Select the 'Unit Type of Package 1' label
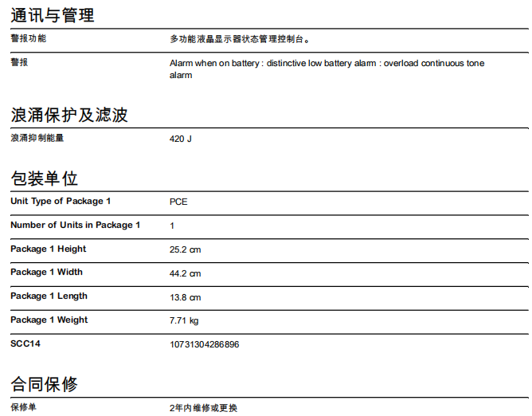This screenshot has height=416, width=532. tap(61, 202)
